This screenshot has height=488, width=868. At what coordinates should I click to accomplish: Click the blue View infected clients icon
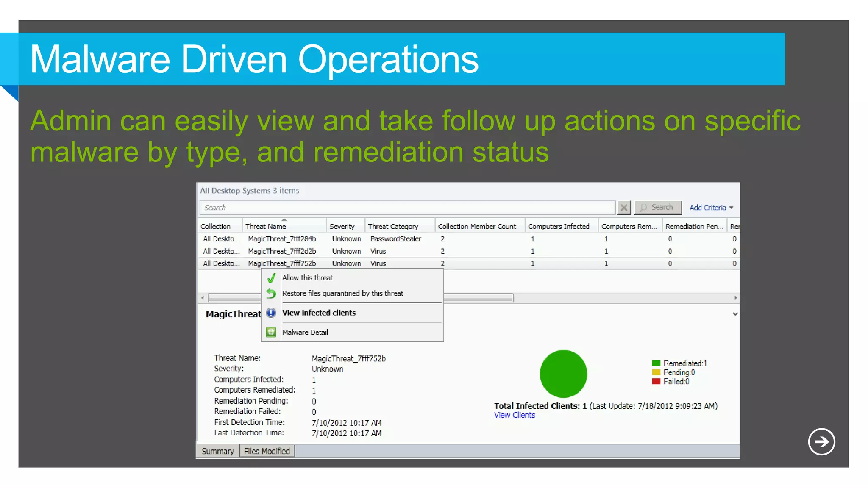pyautogui.click(x=271, y=313)
